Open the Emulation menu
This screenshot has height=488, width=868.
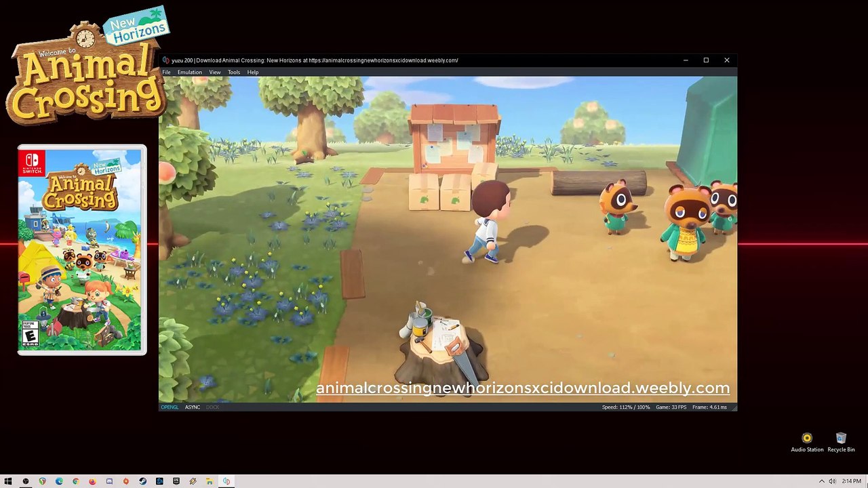click(x=190, y=72)
